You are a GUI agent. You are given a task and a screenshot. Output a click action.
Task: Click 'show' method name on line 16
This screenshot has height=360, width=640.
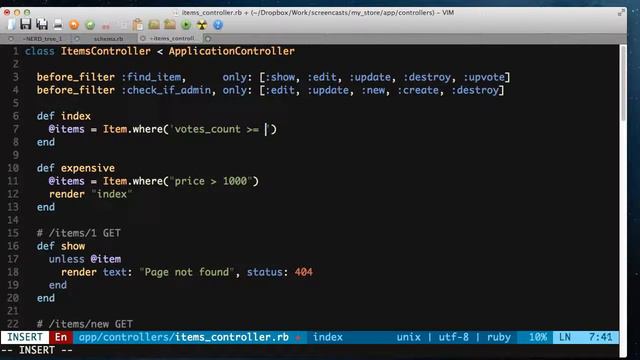click(73, 246)
